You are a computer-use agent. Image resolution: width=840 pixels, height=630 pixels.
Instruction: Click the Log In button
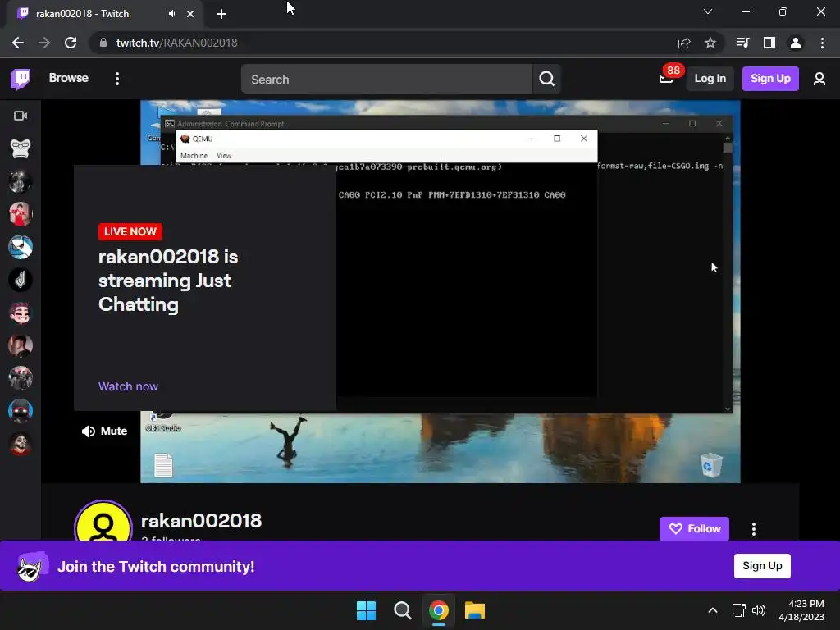click(710, 79)
